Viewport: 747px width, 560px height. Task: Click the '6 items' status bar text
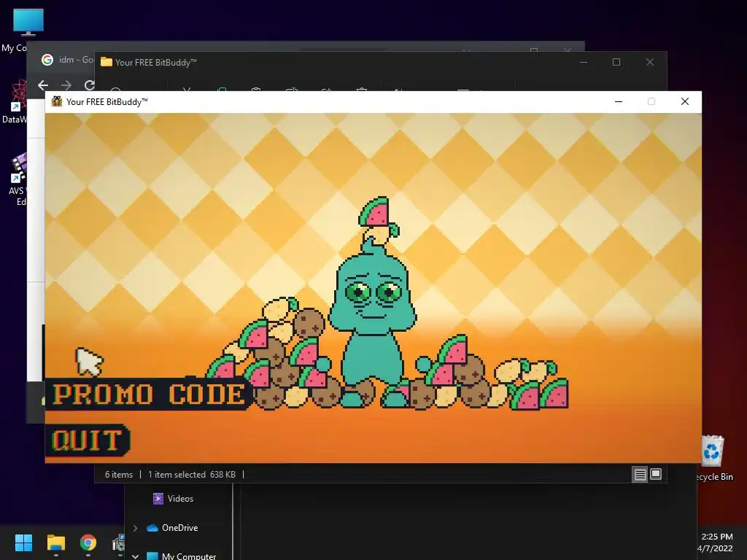119,475
